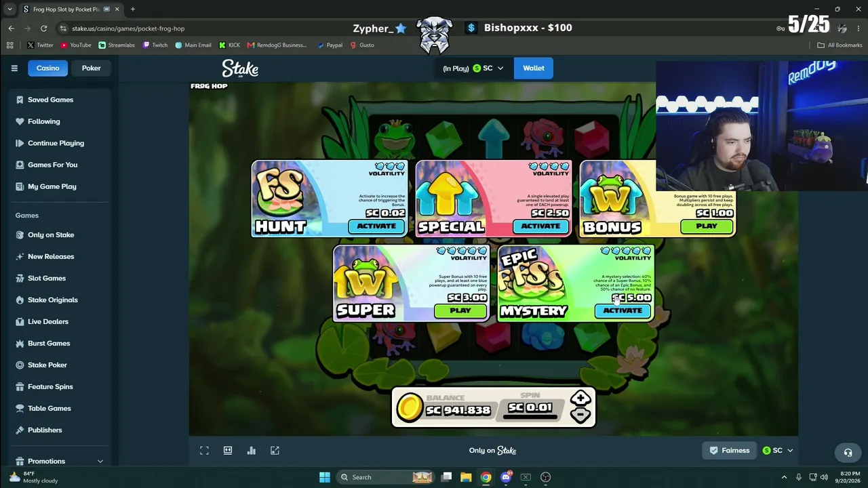Open New Releases category
Image resolution: width=868 pixels, height=488 pixels.
click(60, 256)
